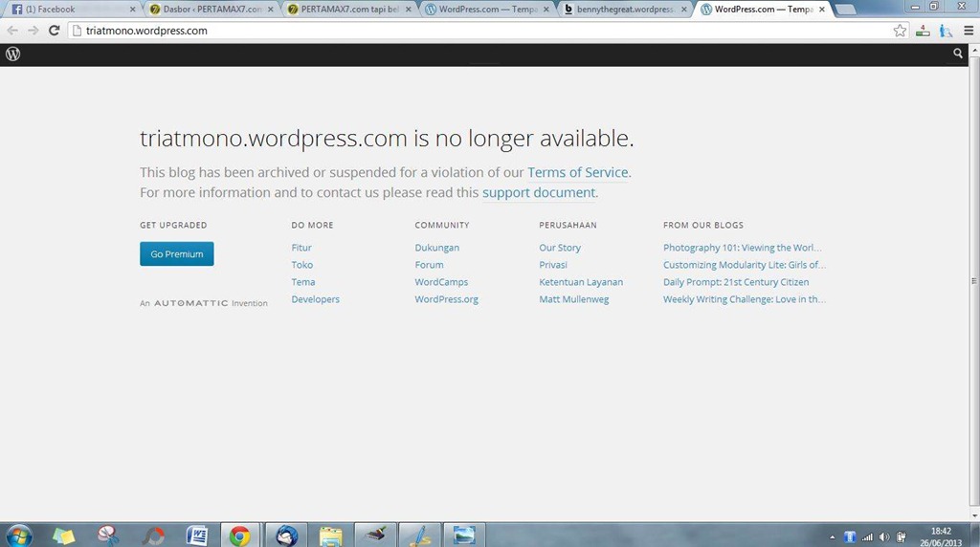The width and height of the screenshot is (980, 547).
Task: Open Thunderbird from the taskbar
Action: click(286, 535)
